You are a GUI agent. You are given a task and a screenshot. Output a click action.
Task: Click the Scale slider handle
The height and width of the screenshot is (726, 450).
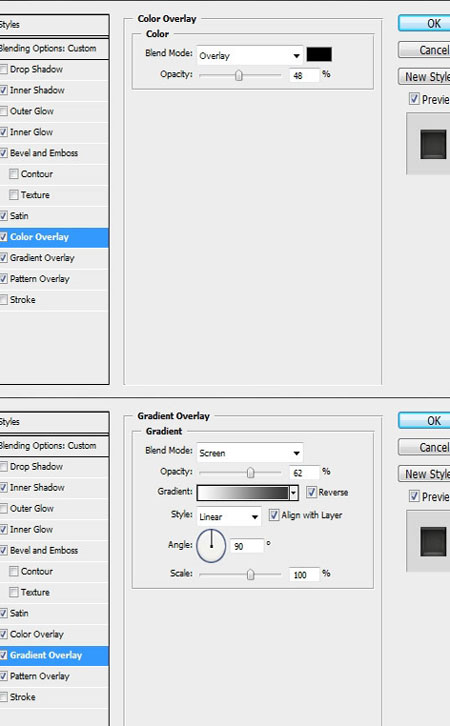250,575
